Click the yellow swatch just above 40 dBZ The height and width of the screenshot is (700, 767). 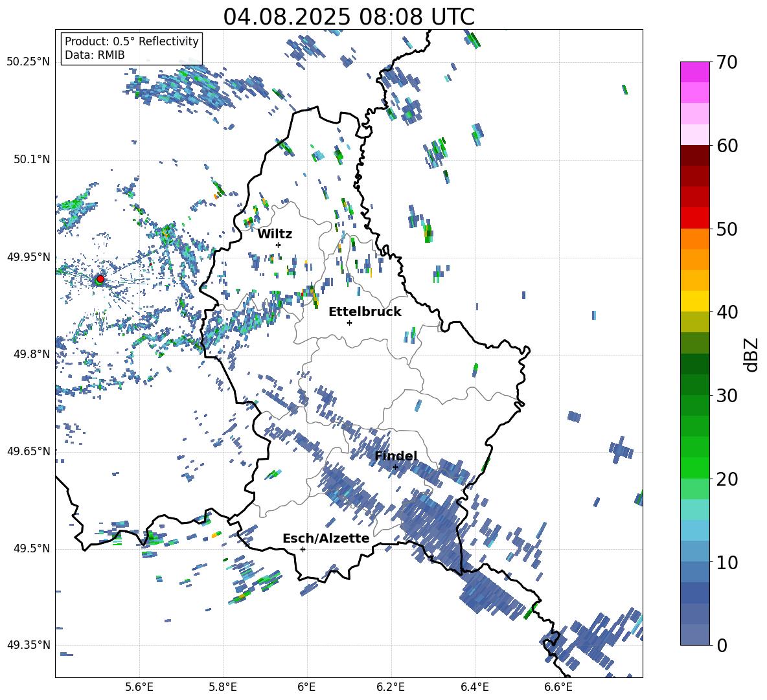[x=694, y=301]
